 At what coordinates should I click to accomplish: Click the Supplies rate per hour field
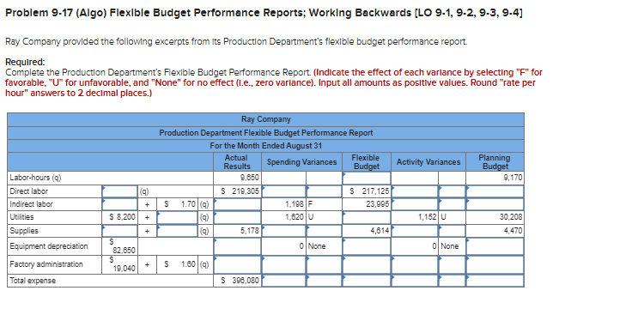click(x=178, y=231)
